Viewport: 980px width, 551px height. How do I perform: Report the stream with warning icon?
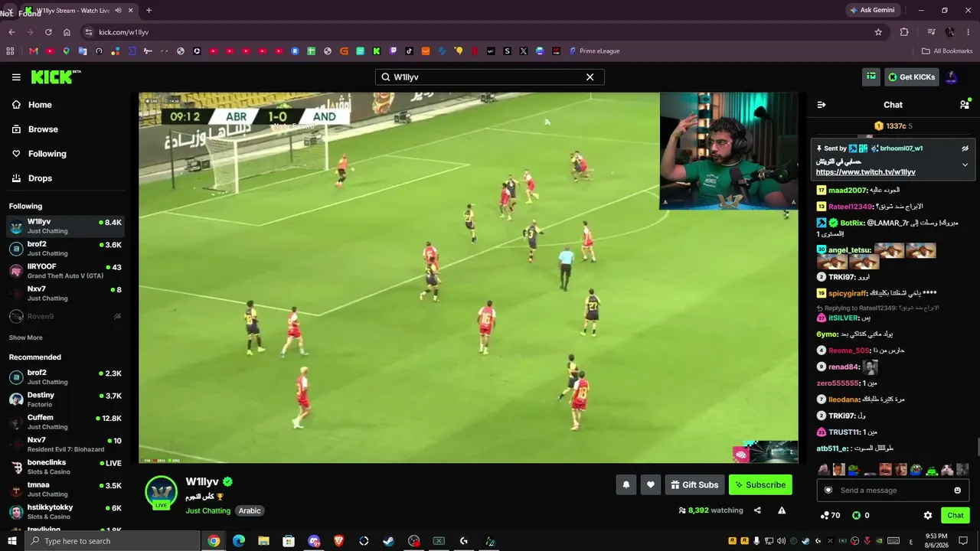tap(782, 510)
